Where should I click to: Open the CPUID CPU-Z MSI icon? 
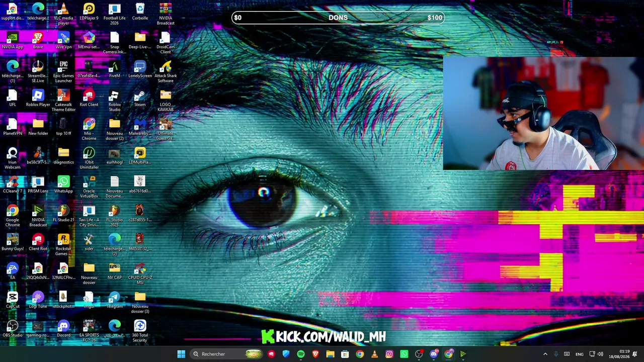tap(140, 274)
